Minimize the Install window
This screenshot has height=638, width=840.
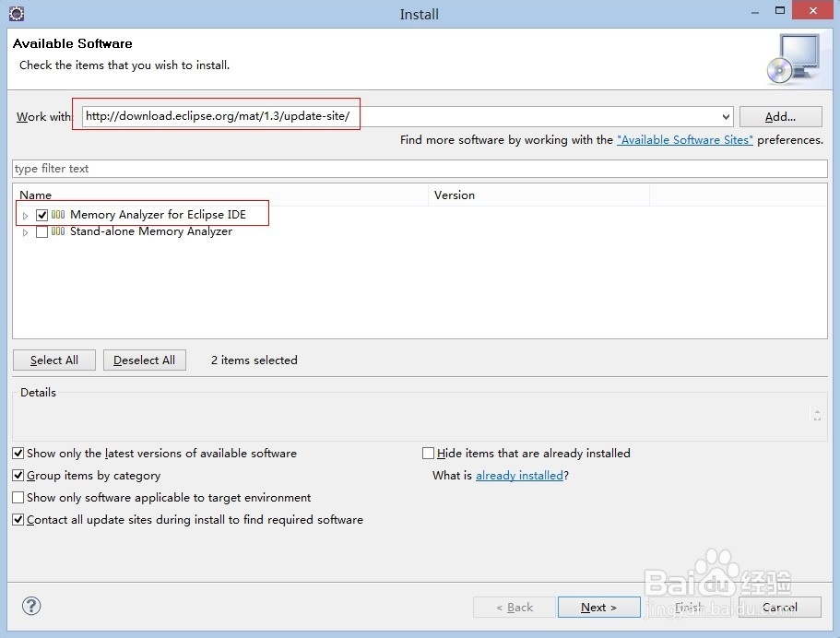coord(755,12)
